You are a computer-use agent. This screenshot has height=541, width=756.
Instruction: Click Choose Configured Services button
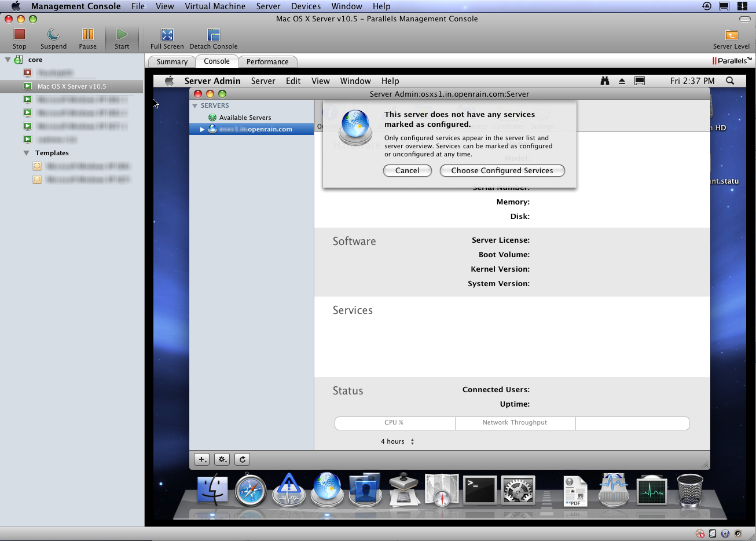(502, 170)
